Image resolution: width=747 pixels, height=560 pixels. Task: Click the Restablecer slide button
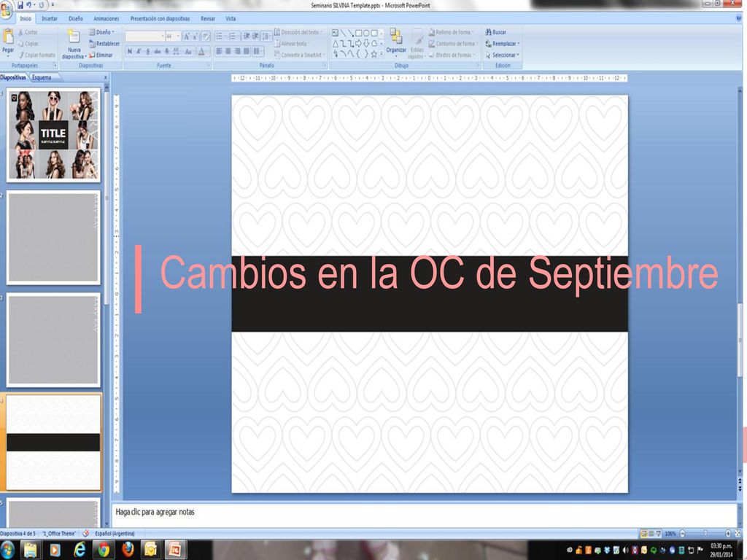104,44
